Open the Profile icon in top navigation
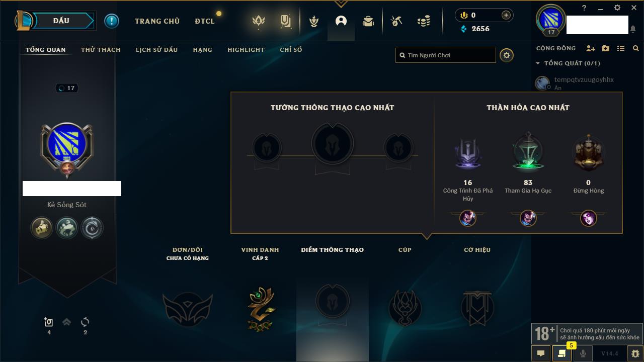This screenshot has width=644, height=362. (x=341, y=21)
